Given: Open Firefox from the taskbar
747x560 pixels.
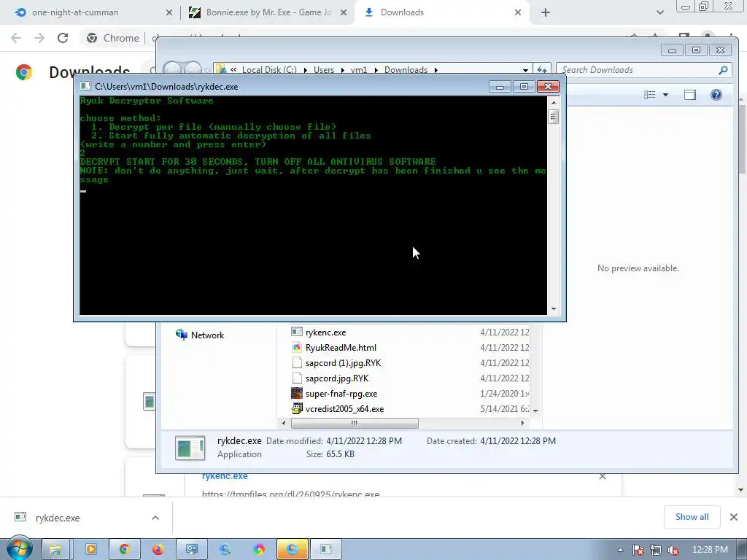Looking at the screenshot, I should (x=158, y=550).
